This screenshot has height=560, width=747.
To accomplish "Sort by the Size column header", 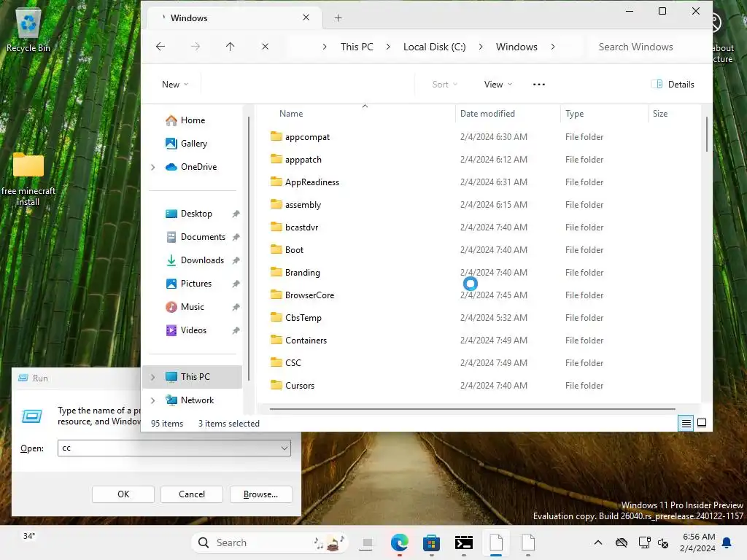I will [x=659, y=114].
